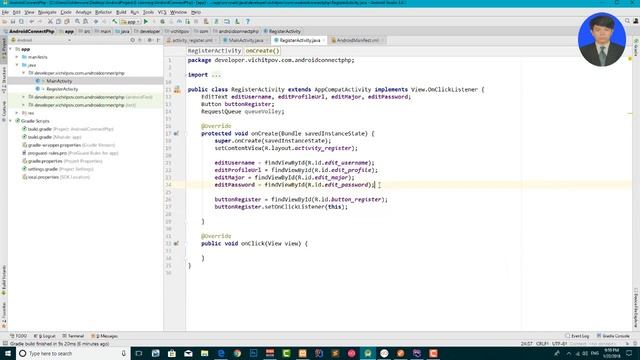
Task: Run the app with green play button
Action: click(x=146, y=22)
